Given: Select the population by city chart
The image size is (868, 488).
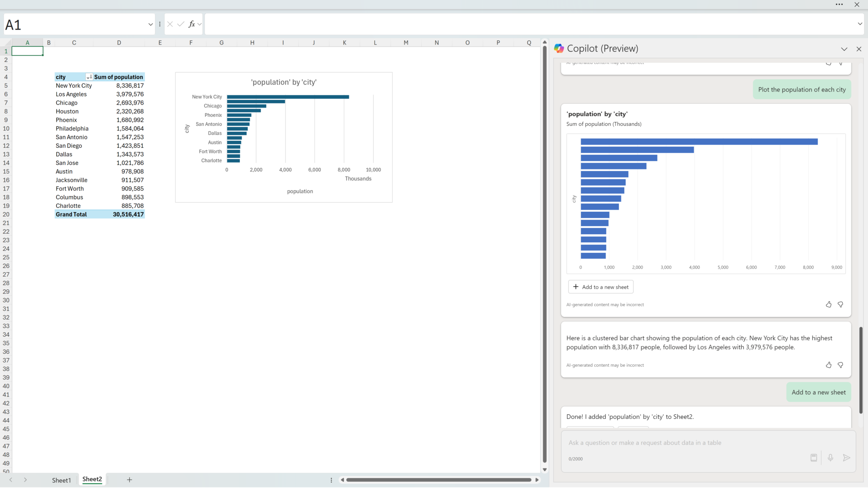Looking at the screenshot, I should click(284, 137).
